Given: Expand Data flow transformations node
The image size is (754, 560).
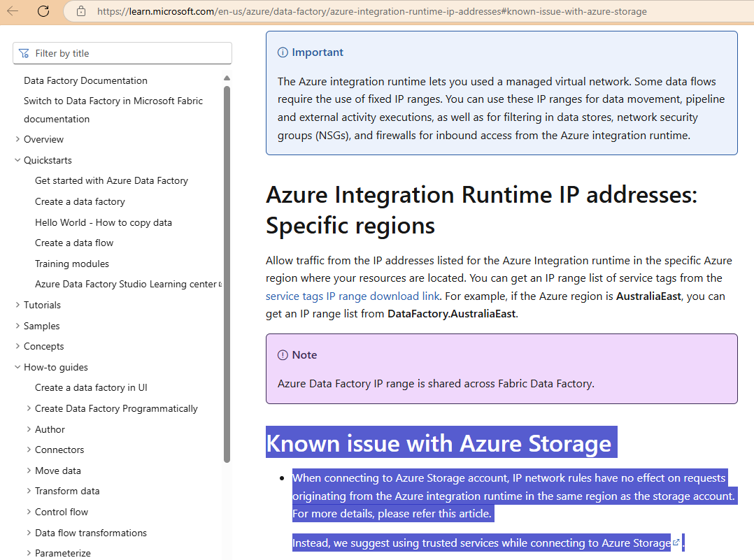Looking at the screenshot, I should click(x=29, y=532).
